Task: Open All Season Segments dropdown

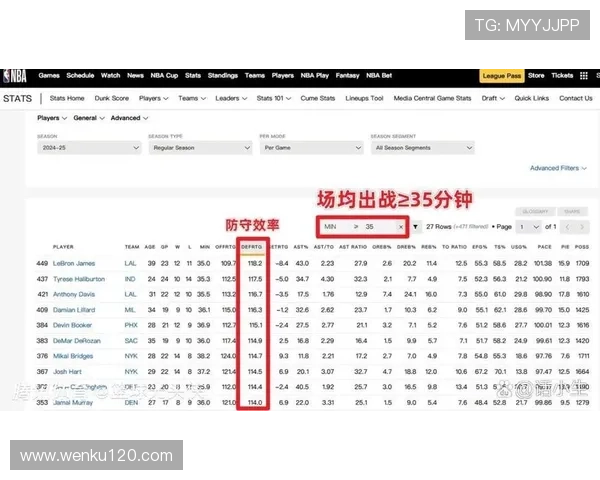Action: point(422,148)
